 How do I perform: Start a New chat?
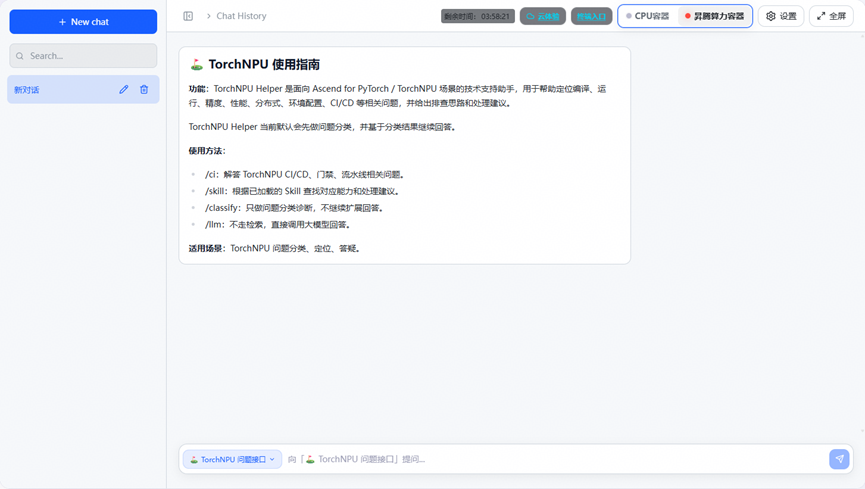(83, 22)
